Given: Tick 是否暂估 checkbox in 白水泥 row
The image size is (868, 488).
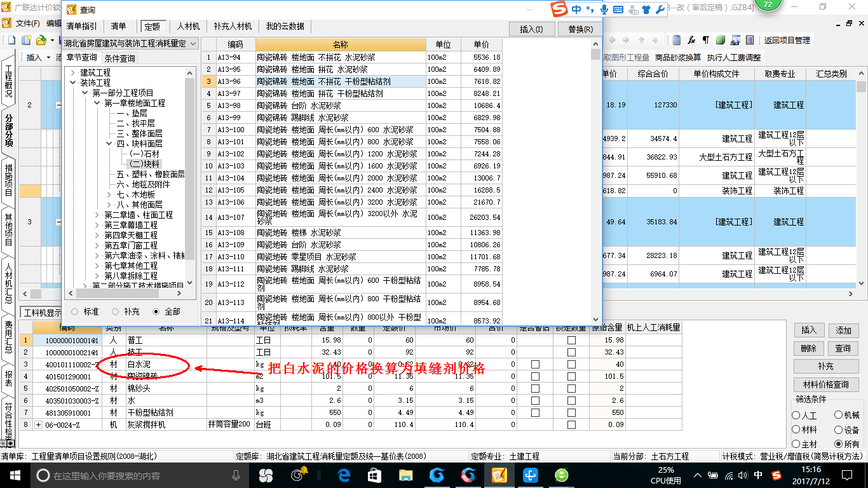Looking at the screenshot, I should pos(535,364).
